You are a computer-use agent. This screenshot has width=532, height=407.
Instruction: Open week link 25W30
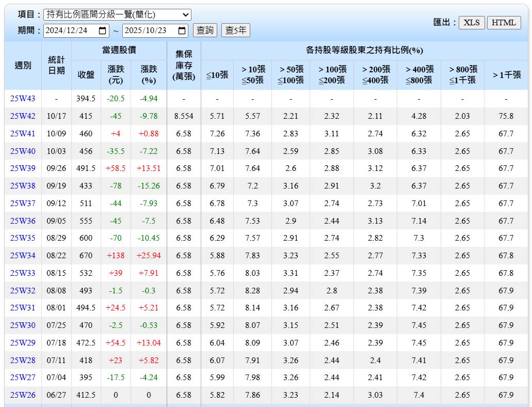(x=23, y=325)
